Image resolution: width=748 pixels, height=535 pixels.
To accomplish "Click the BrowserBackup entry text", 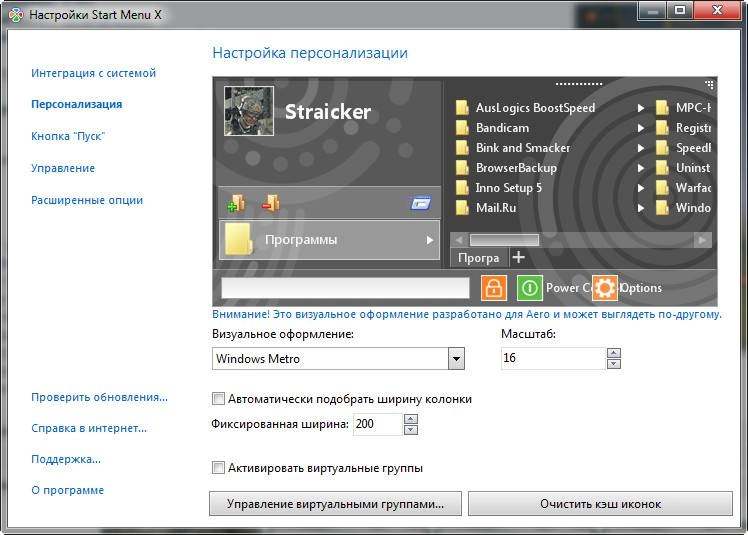I will pos(516,168).
